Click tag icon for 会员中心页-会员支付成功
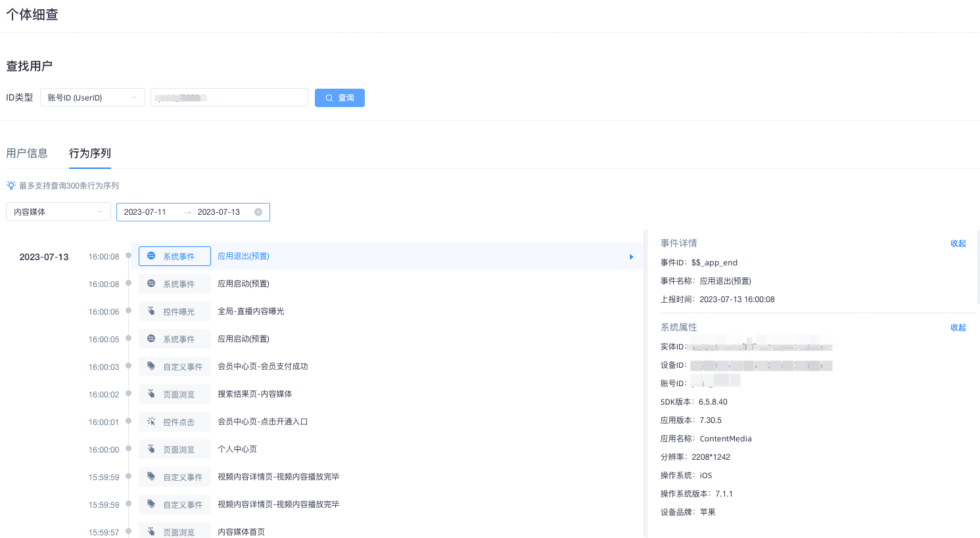The width and height of the screenshot is (980, 538). point(151,366)
